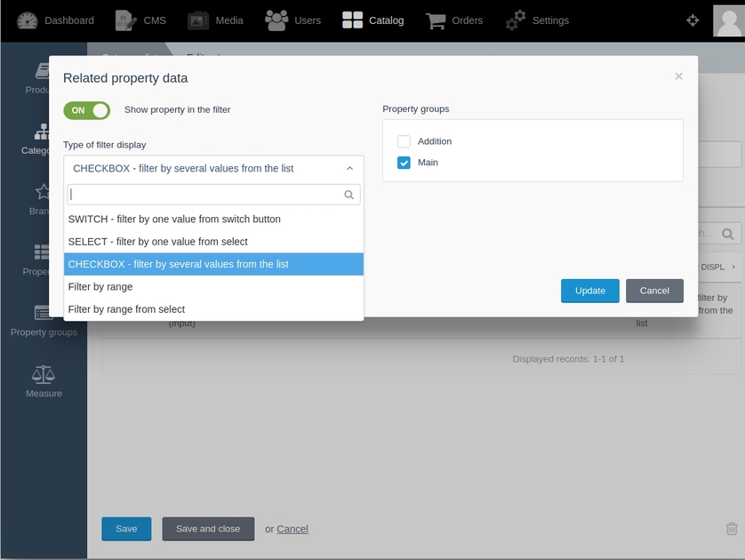This screenshot has height=560, width=745.
Task: Click the Settings gears icon
Action: click(x=516, y=20)
